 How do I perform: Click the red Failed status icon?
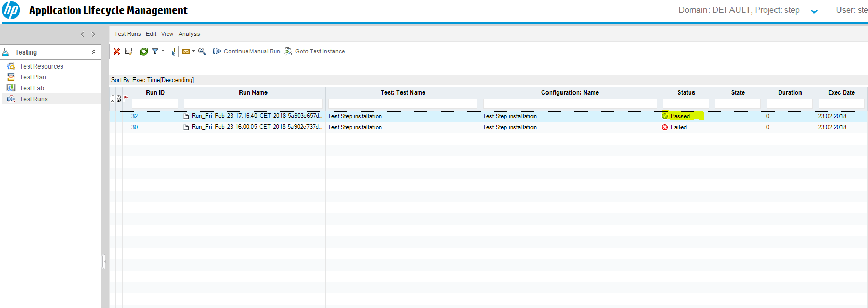(665, 127)
